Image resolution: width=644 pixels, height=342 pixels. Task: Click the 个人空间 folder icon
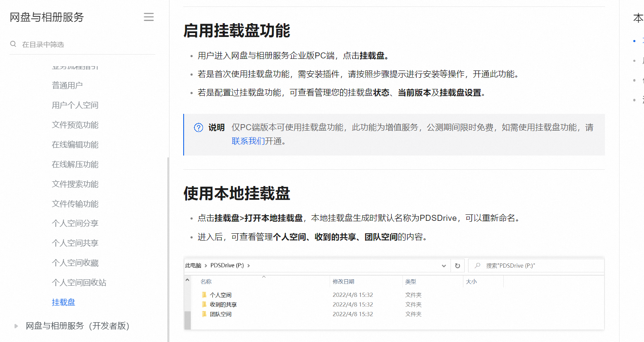coord(204,295)
